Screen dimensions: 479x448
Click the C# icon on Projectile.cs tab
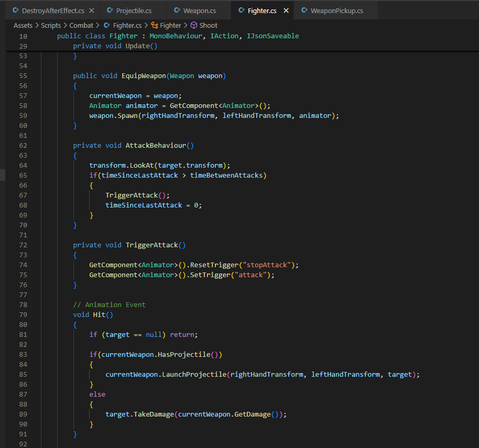(110, 10)
